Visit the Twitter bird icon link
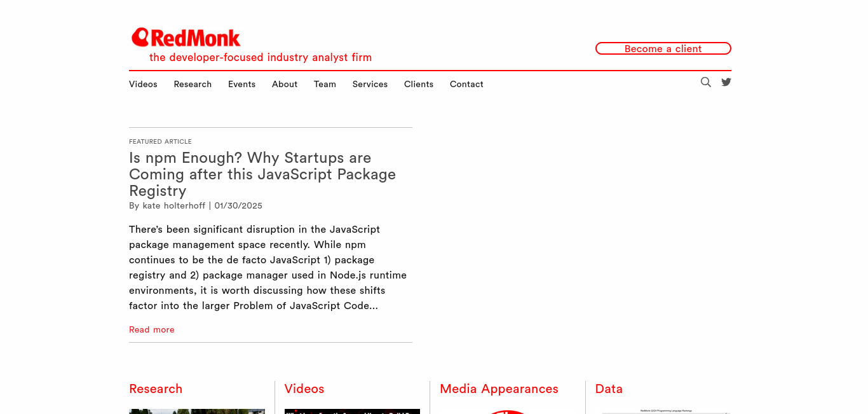868x414 pixels. point(726,82)
